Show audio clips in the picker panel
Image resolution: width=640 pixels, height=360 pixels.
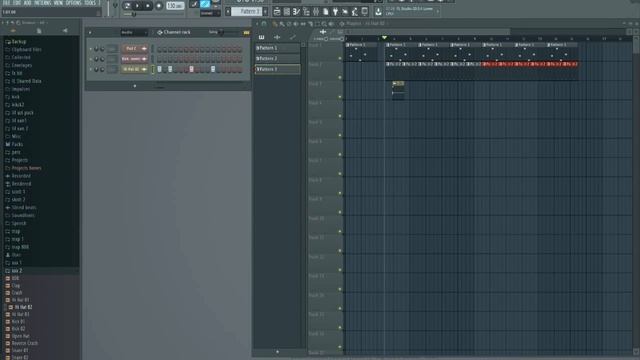pyautogui.click(x=277, y=37)
